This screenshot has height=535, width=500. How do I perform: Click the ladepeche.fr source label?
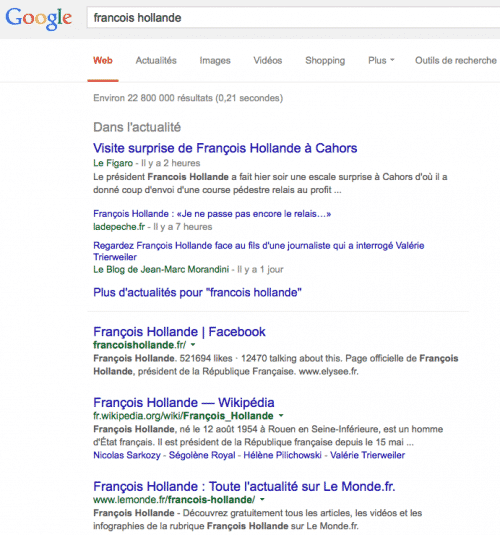[x=119, y=227]
